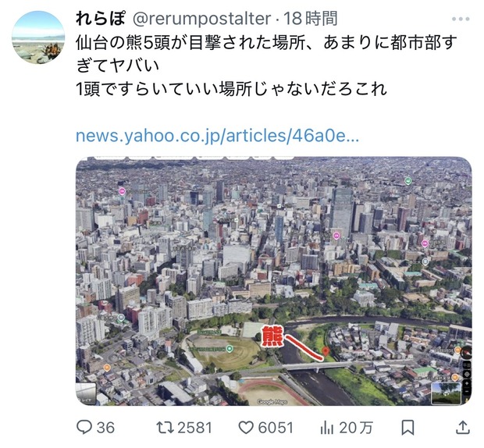
Task: Open the three-dot more options menu
Action: (461, 20)
